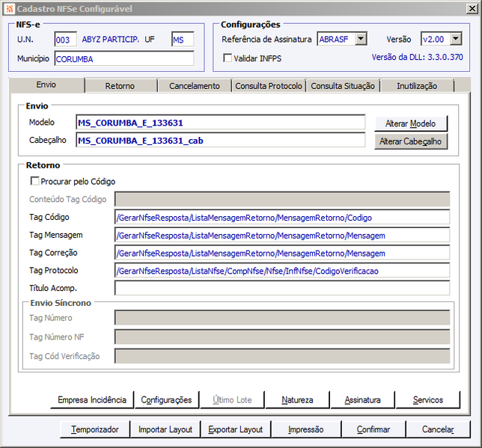Click the Natureza button
This screenshot has height=448, width=482.
point(297,399)
